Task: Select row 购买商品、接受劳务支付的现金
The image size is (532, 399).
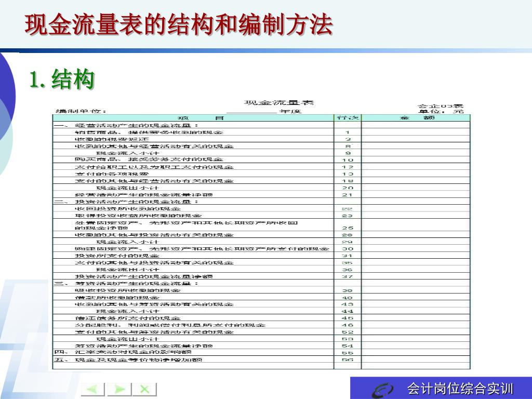Action: (x=261, y=160)
